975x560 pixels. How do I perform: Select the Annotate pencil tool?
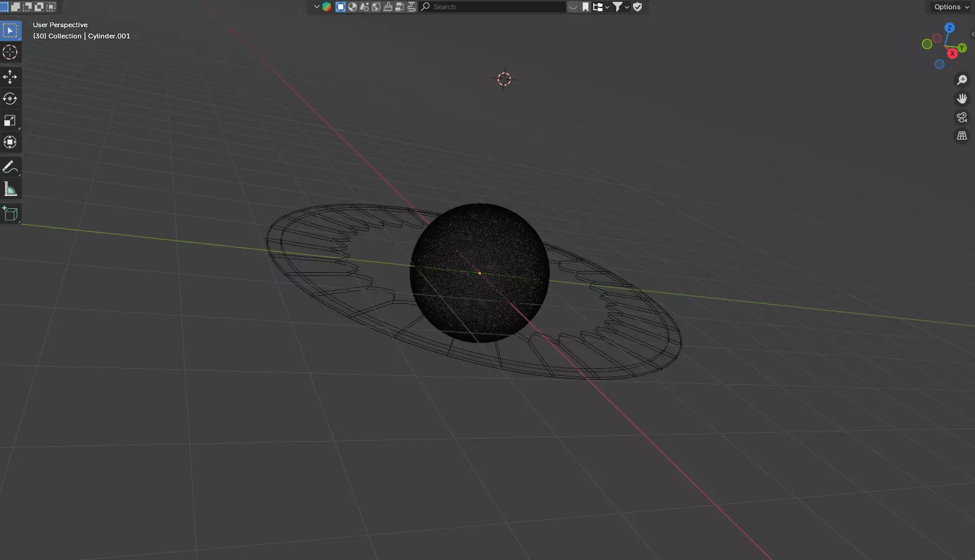[x=10, y=167]
